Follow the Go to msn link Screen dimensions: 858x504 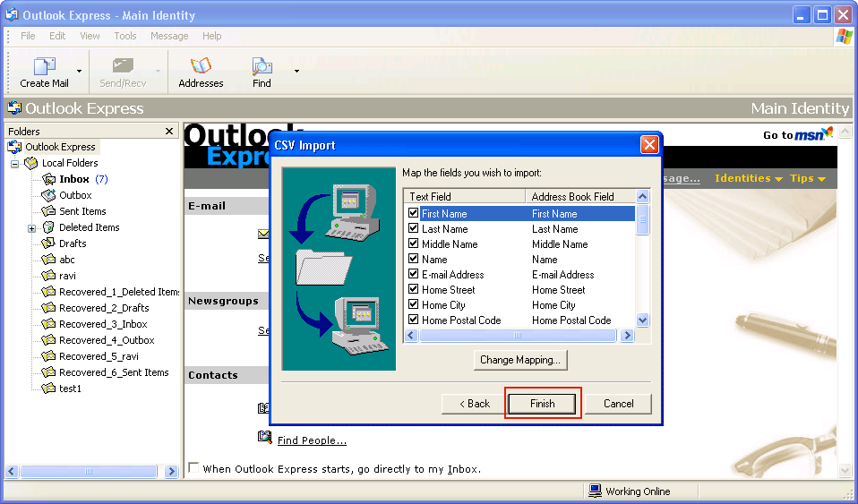(x=798, y=134)
